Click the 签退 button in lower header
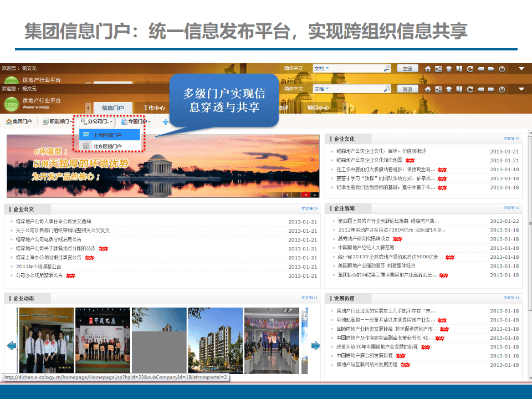Screen dimensions: 532x399 407,89
